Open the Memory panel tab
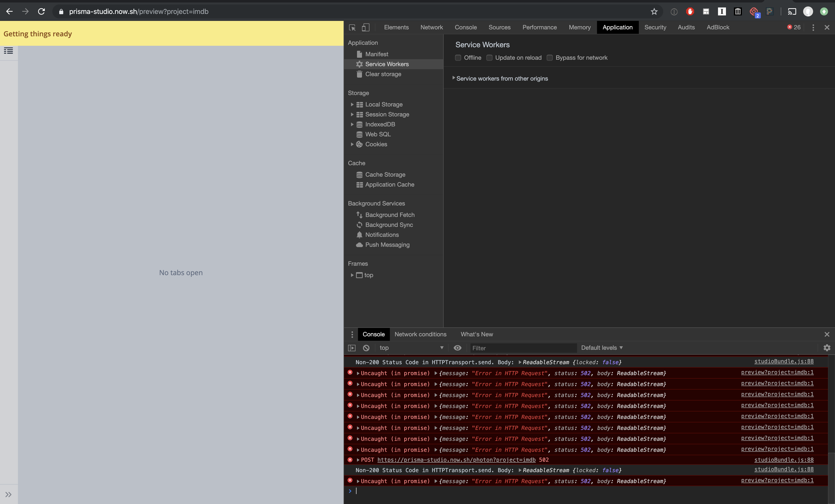This screenshot has height=504, width=835. (x=580, y=27)
